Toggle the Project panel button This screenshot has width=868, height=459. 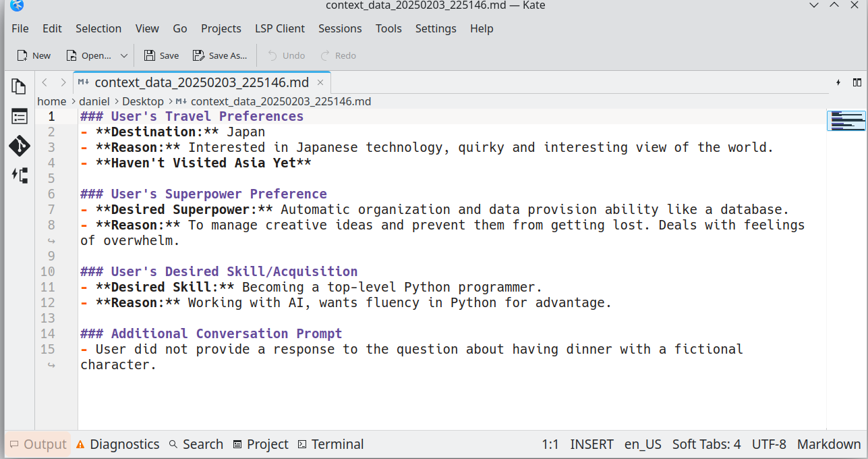pos(260,444)
